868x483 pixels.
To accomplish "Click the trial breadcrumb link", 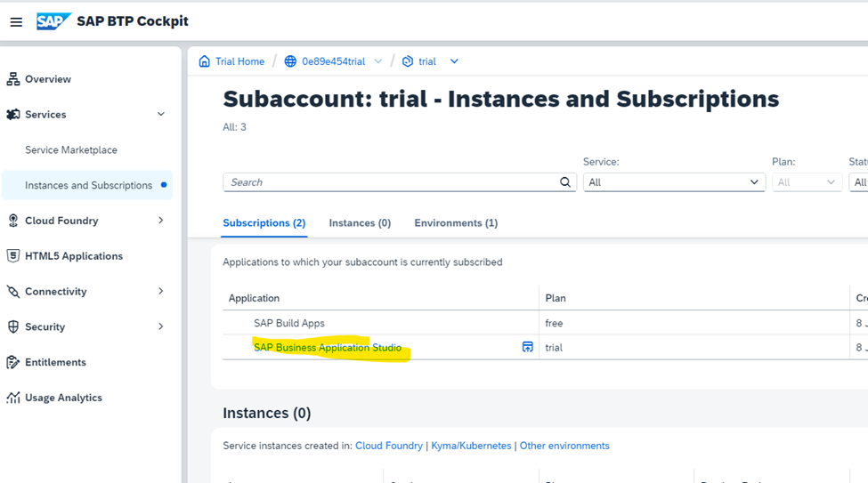I will coord(426,61).
